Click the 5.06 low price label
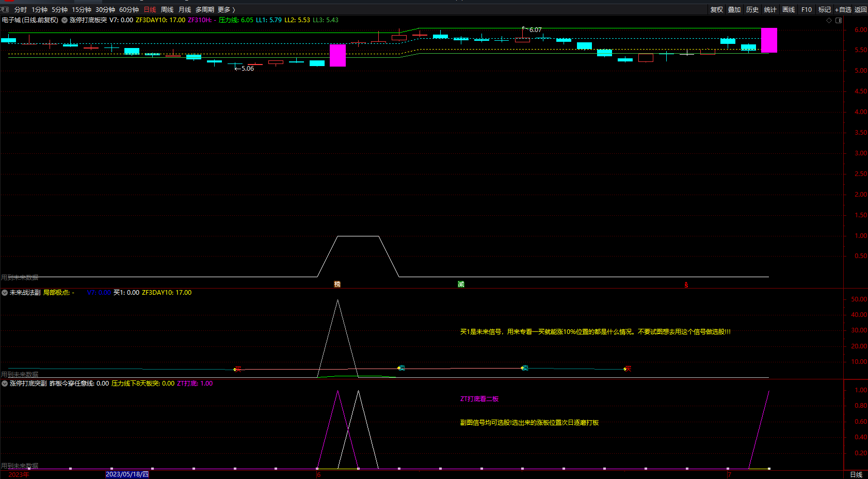The width and height of the screenshot is (868, 479). [248, 69]
